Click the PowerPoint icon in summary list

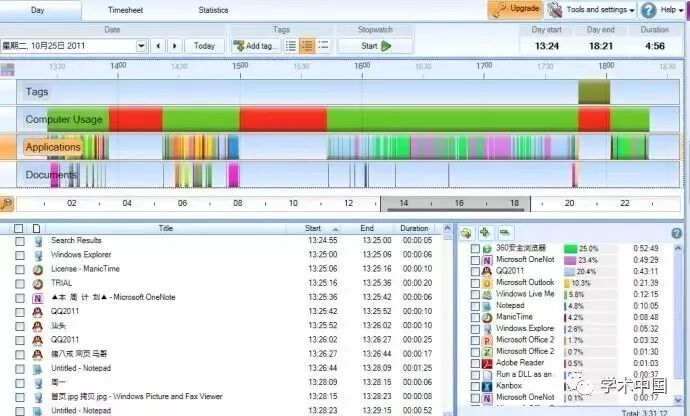487,340
